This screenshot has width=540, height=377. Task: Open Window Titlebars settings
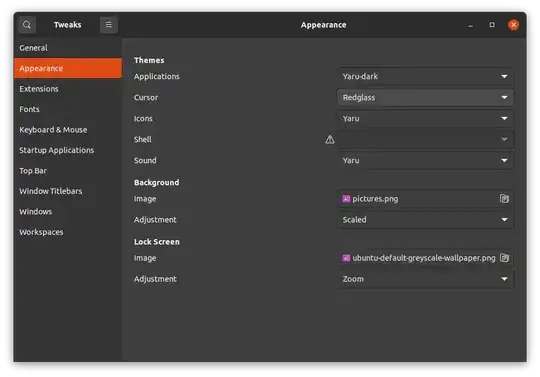pyautogui.click(x=68, y=191)
